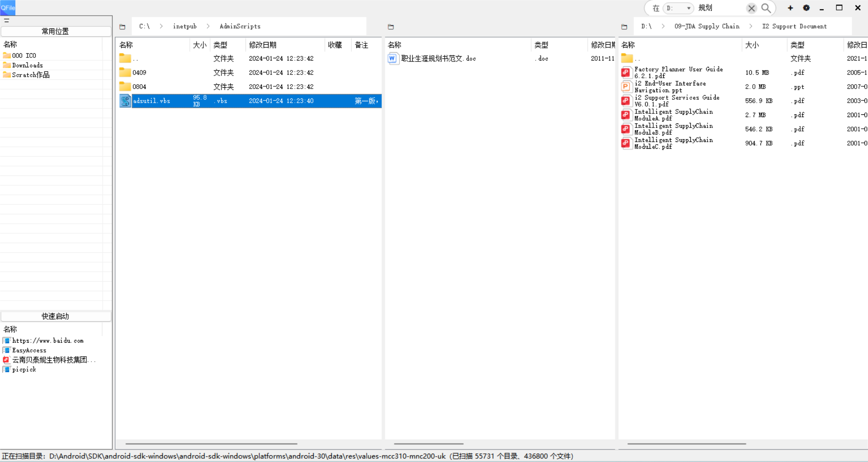
Task: Select parent folder '..' in AdminScripts pane
Action: 125,58
